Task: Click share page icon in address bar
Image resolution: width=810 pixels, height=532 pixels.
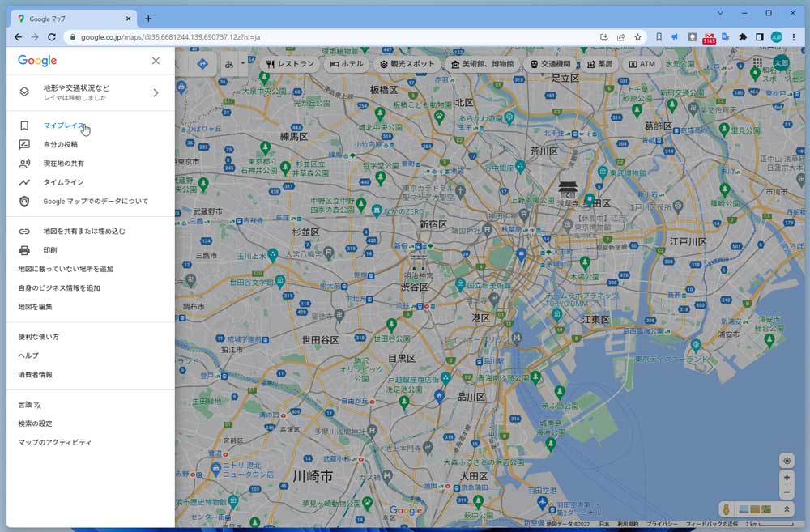Action: pyautogui.click(x=621, y=37)
